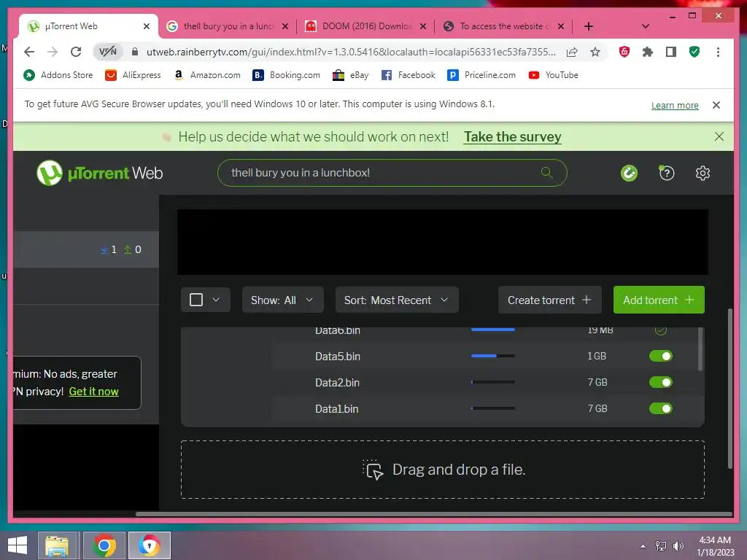The image size is (747, 560).
Task: Click the horizontal scrollbar at page bottom
Action: [433, 514]
